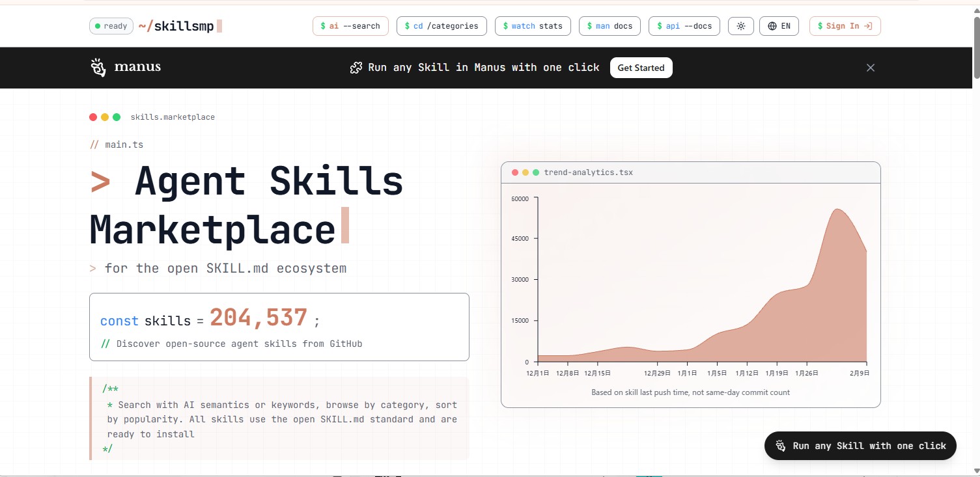The height and width of the screenshot is (477, 980).
Task: Click the '// main.ts' comment text
Action: click(117, 144)
